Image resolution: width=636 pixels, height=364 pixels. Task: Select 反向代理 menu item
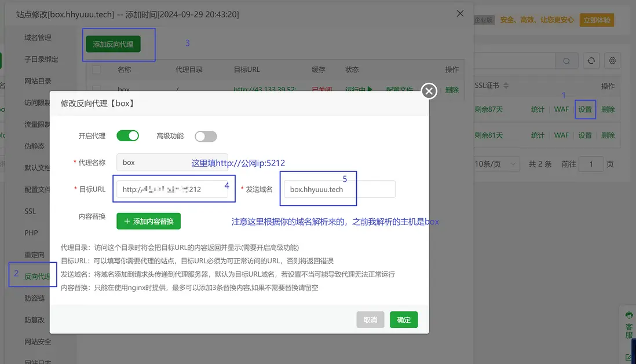tap(37, 277)
